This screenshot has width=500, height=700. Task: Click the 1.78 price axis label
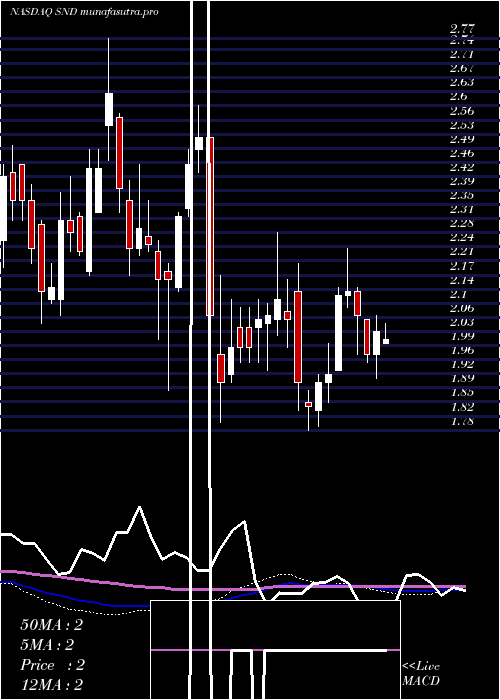[462, 421]
